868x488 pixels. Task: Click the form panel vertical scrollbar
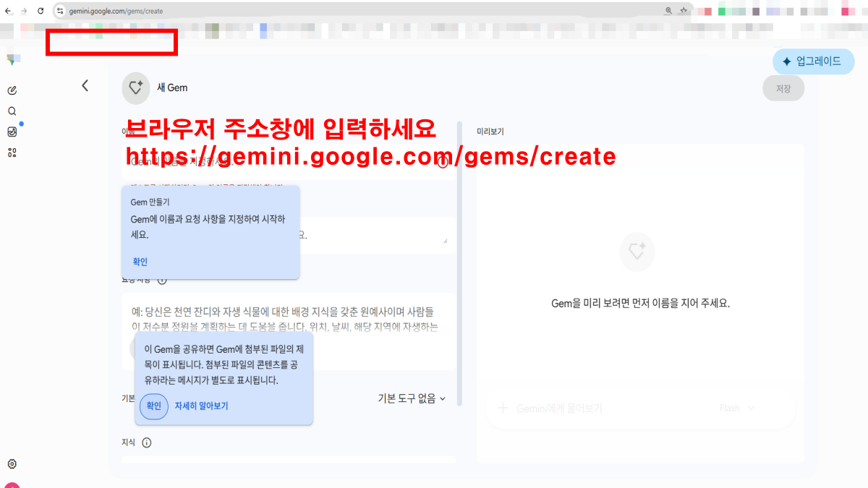(x=461, y=263)
